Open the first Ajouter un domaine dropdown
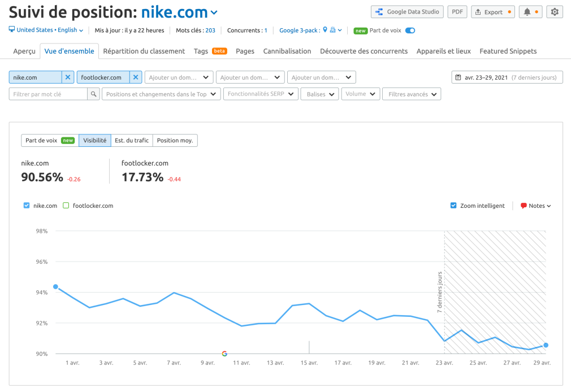 179,77
